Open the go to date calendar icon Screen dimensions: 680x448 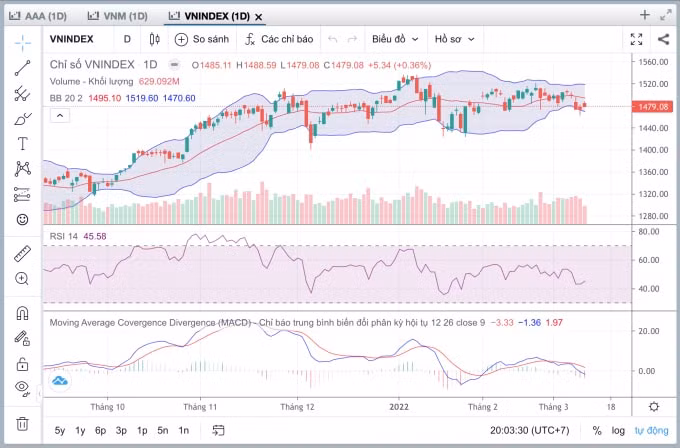218,430
